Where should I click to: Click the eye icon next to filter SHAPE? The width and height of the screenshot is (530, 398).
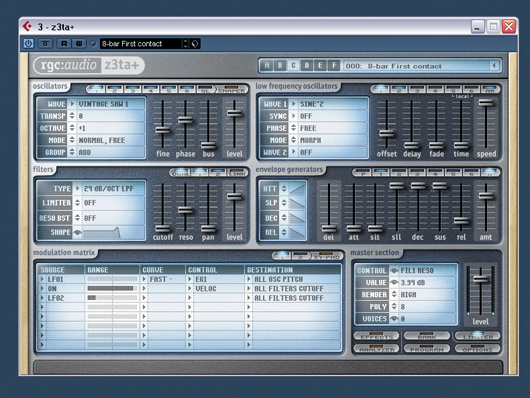pyautogui.click(x=78, y=232)
